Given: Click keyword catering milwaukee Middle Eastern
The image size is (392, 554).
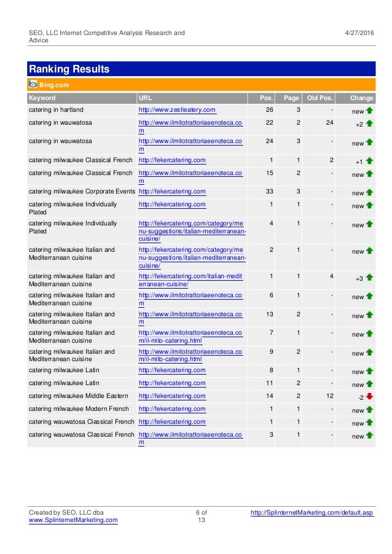Looking at the screenshot, I should [x=79, y=396].
